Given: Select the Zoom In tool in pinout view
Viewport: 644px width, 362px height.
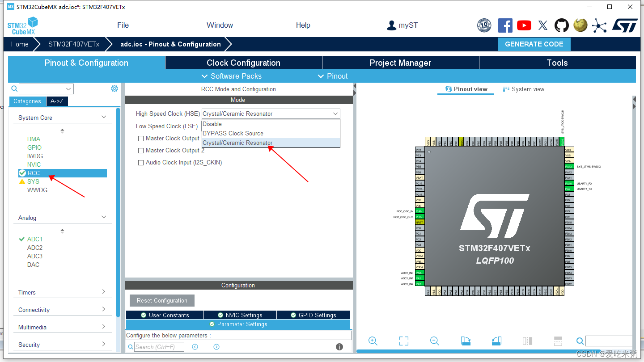Looking at the screenshot, I should point(373,341).
